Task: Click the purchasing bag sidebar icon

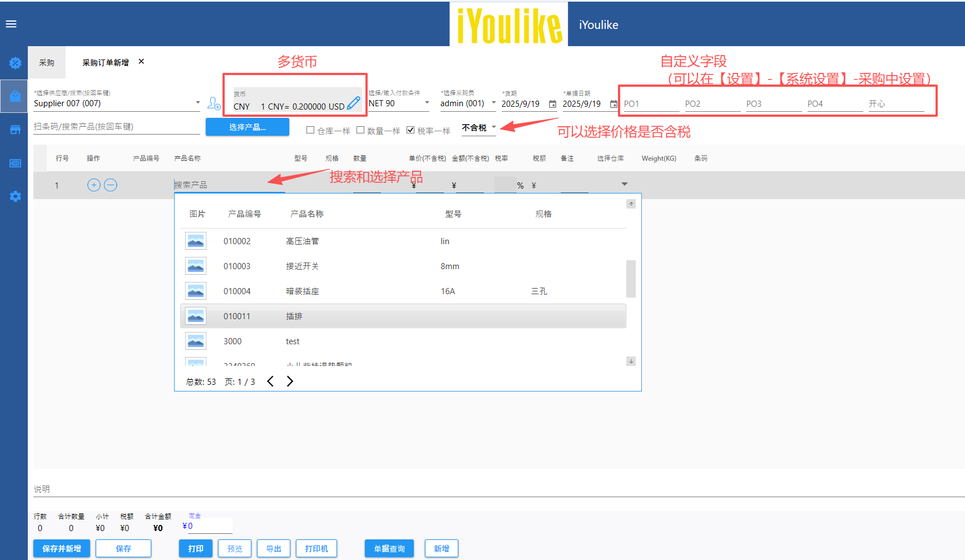Action: 15,96
